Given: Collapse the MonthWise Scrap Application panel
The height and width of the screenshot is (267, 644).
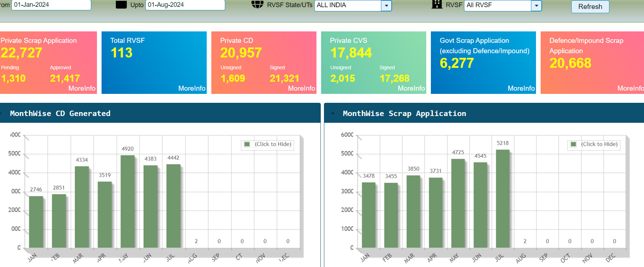Looking at the screenshot, I should (x=333, y=114).
